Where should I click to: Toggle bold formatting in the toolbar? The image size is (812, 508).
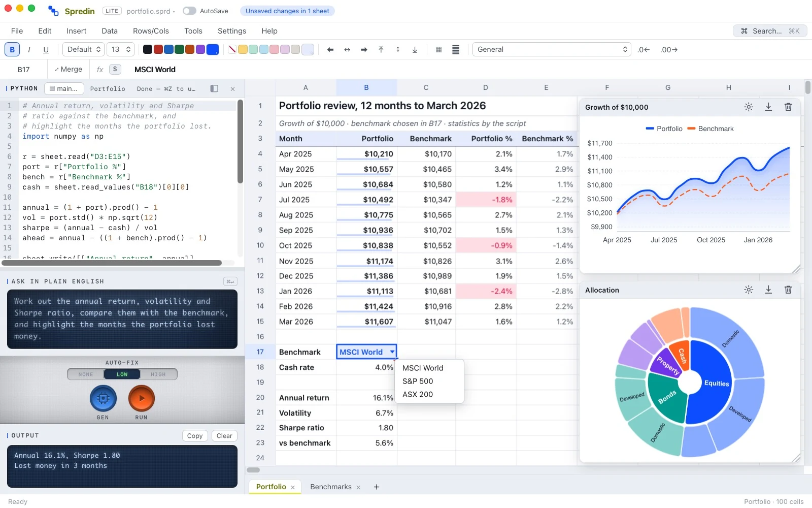coord(12,49)
